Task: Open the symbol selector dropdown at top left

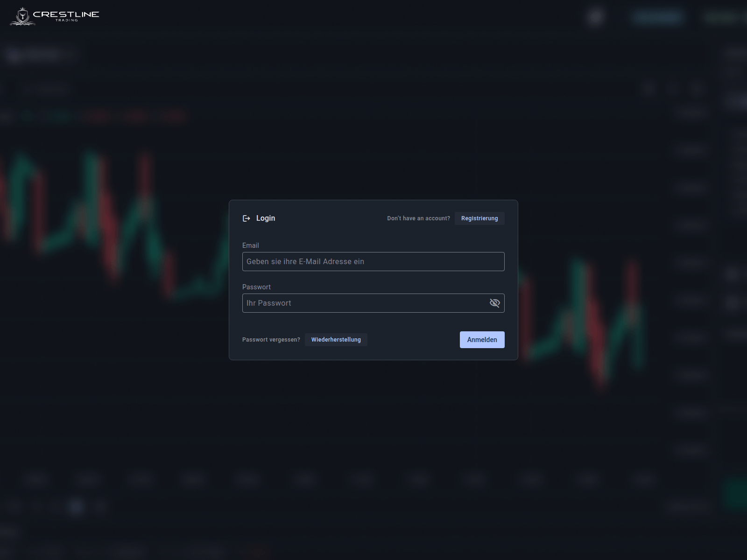Action: [40, 55]
